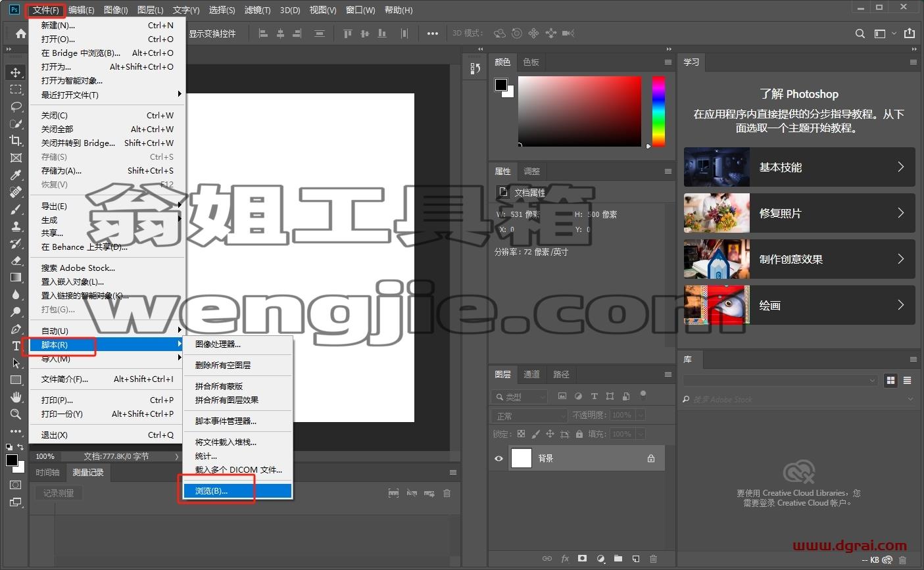This screenshot has width=924, height=570.
Task: Open the 正常 blend mode dropdown
Action: coord(529,416)
